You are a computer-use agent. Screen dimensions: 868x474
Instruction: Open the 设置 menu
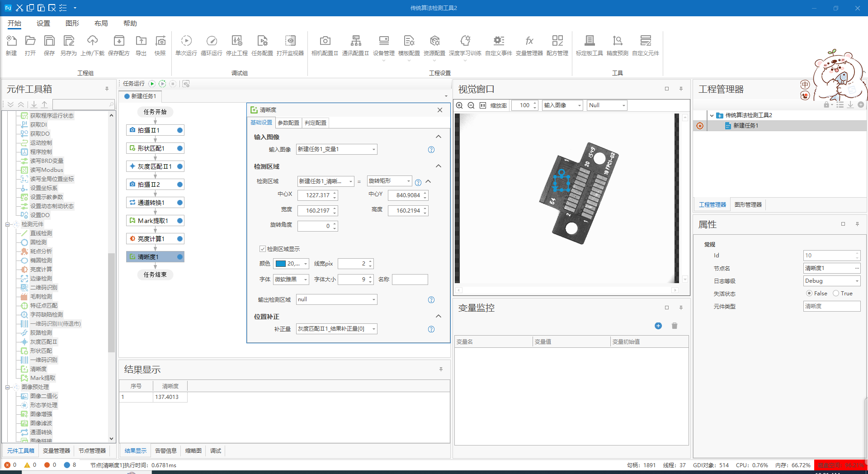[43, 24]
